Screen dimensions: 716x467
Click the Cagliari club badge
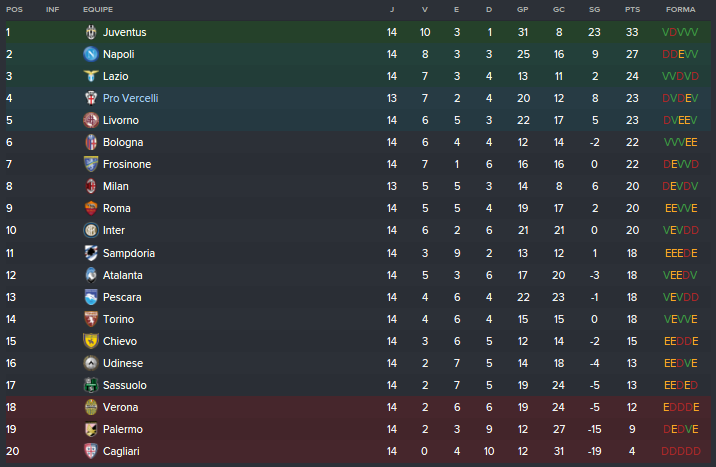pyautogui.click(x=91, y=451)
